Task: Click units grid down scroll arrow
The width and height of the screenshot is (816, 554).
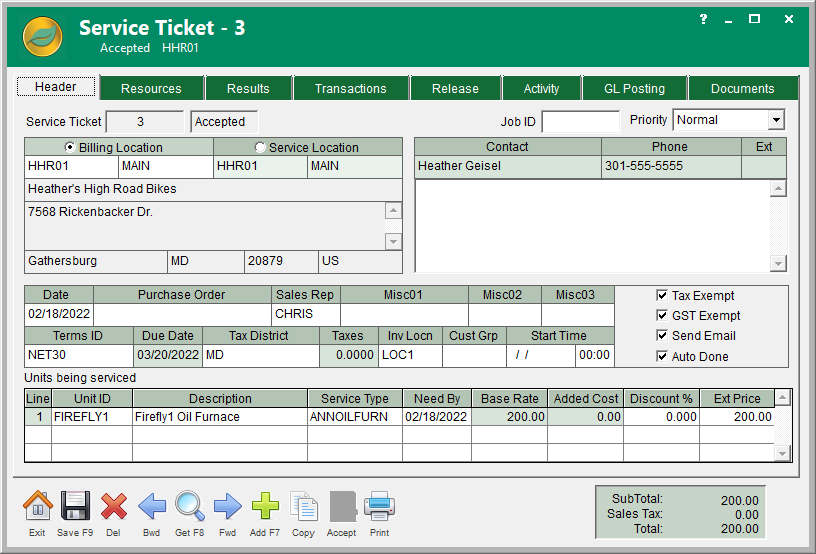Action: (783, 453)
